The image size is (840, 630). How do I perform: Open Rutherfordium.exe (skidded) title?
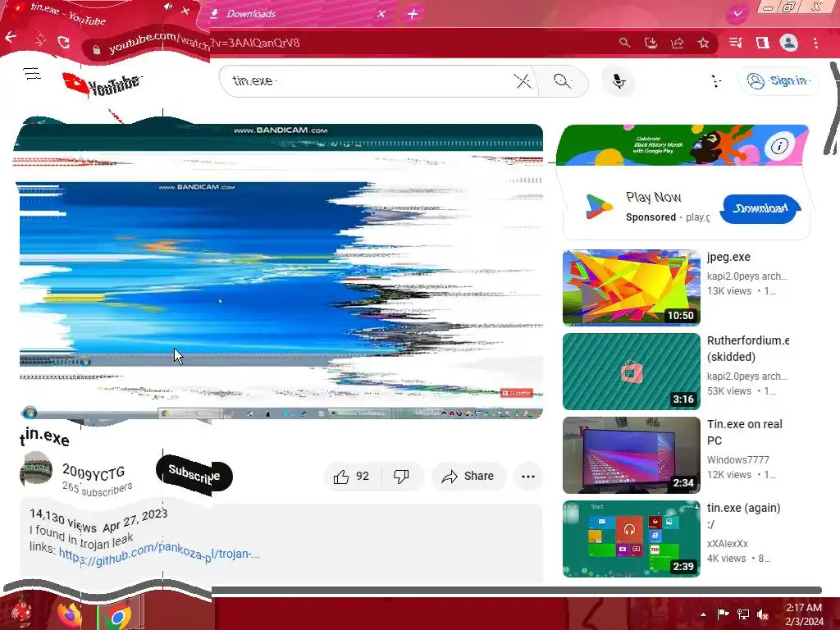[748, 349]
